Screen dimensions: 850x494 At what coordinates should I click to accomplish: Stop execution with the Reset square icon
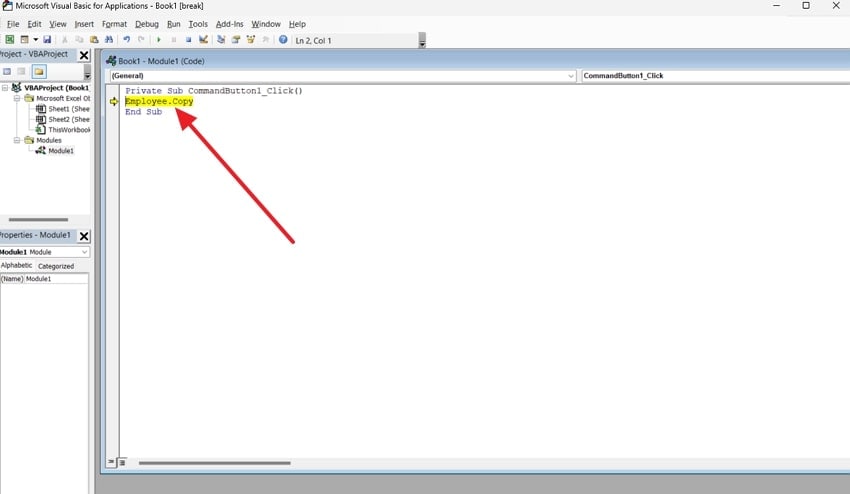(x=188, y=40)
